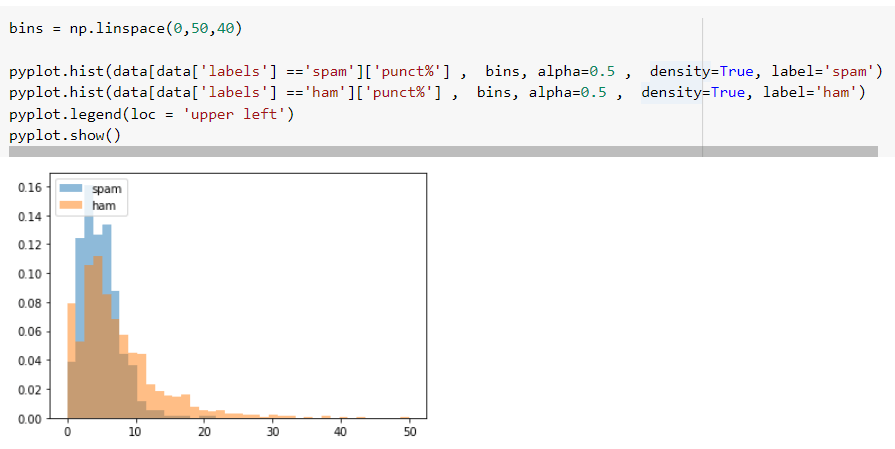Click 'density=True' in the spam hist line
The width and height of the screenshot is (895, 449).
pyautogui.click(x=702, y=71)
